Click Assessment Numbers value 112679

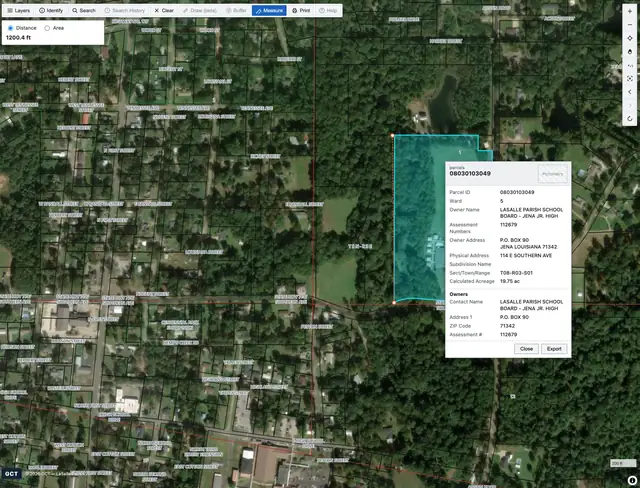point(508,225)
